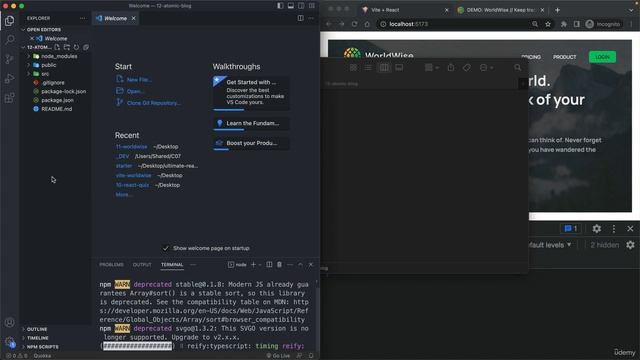Toggle panel visibility from title bar
The image size is (640, 360).
pyautogui.click(x=291, y=6)
